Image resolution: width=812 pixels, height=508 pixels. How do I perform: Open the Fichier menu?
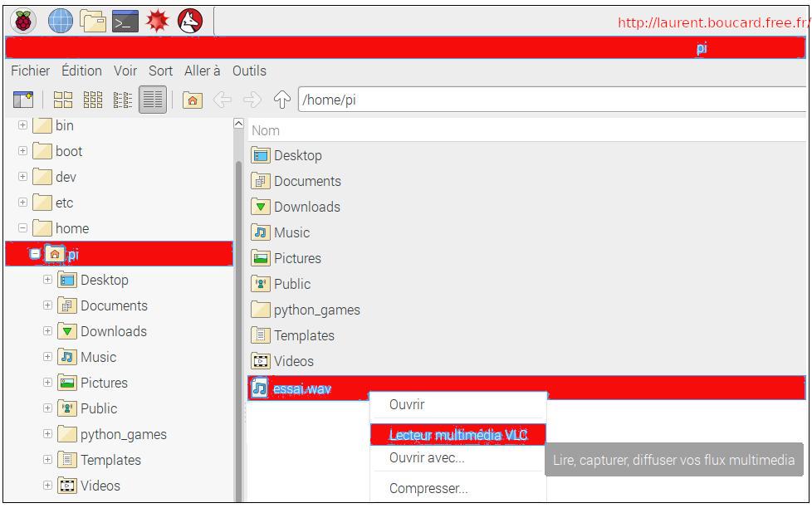point(31,71)
